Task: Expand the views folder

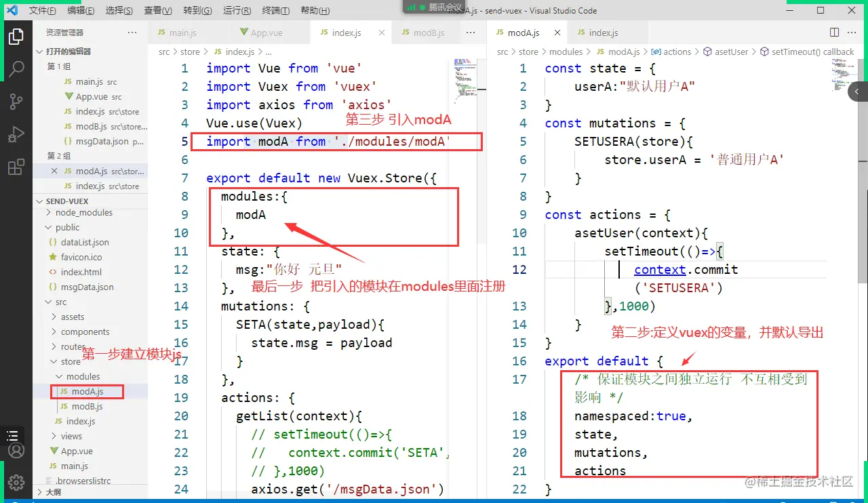Action: point(71,437)
